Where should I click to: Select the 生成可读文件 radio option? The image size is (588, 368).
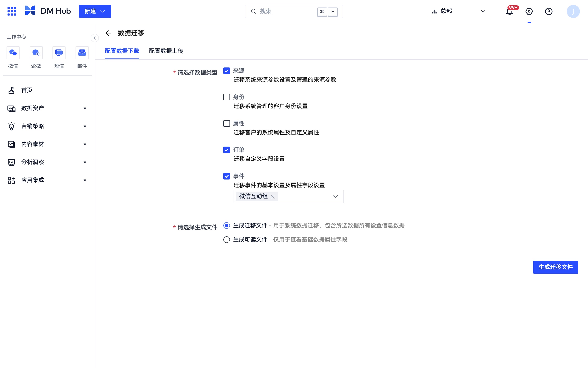pos(226,240)
